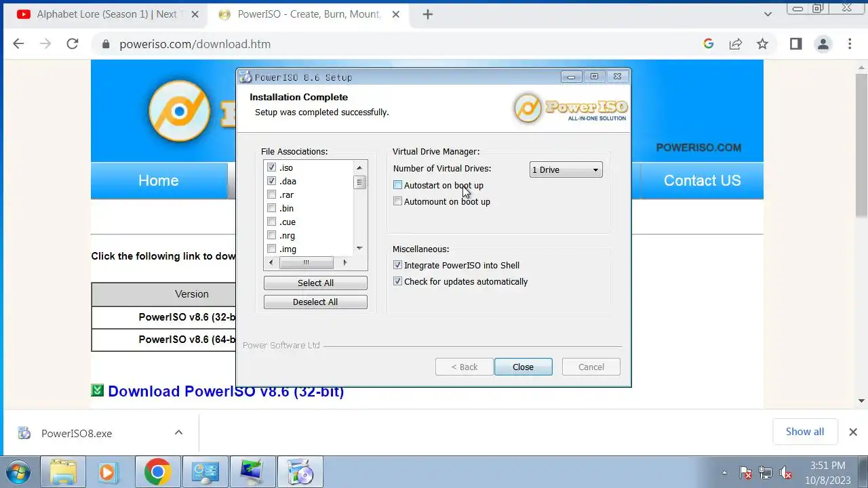Click the Action Center flag icon

745,472
